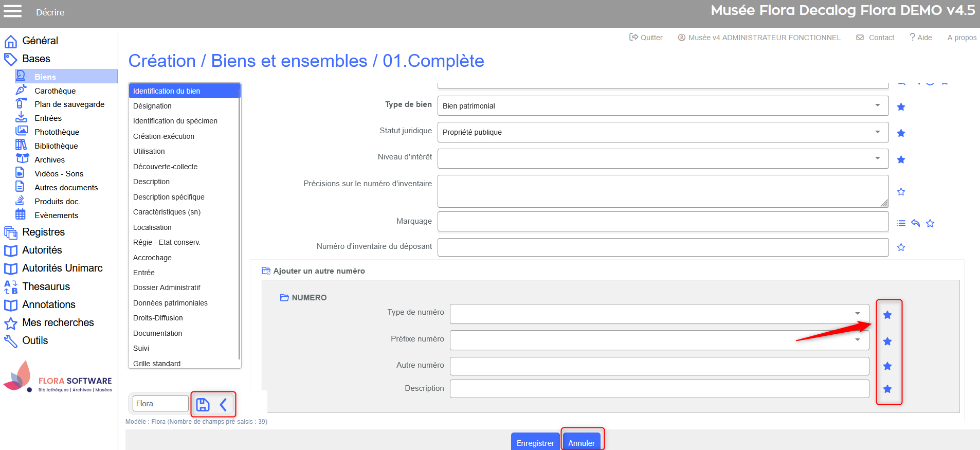Toggle the star for Niveau d'intérêt
The height and width of the screenshot is (450, 980).
point(901,159)
